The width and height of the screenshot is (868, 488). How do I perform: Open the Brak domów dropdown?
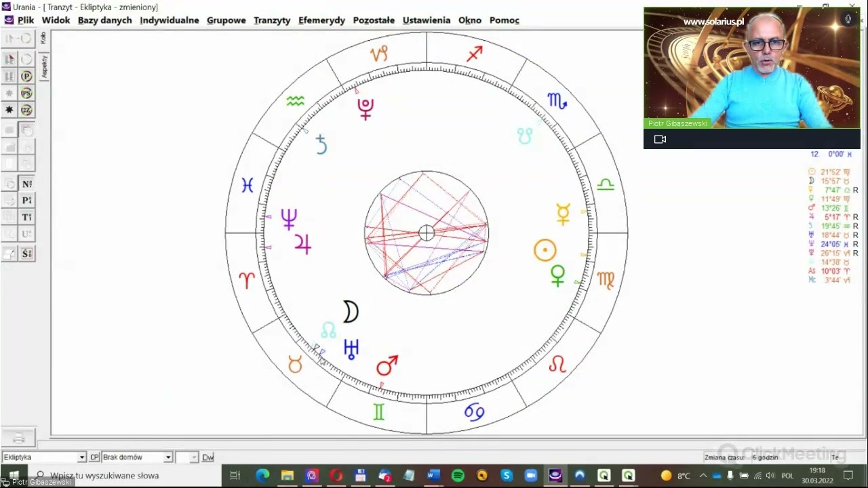click(136, 457)
